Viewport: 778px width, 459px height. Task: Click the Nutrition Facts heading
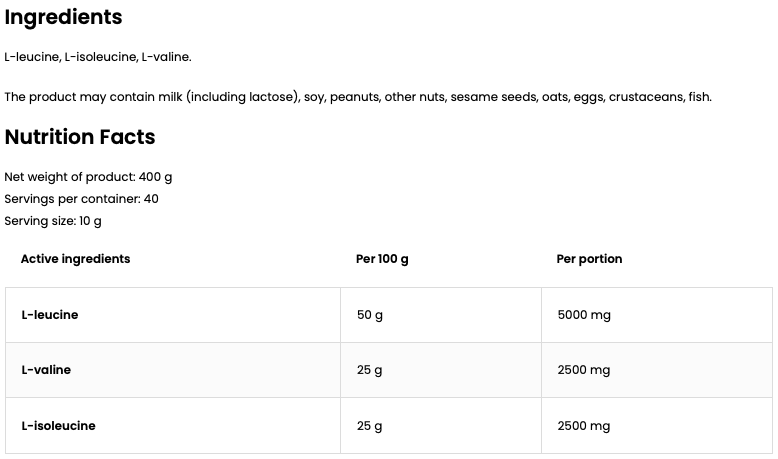[x=80, y=137]
